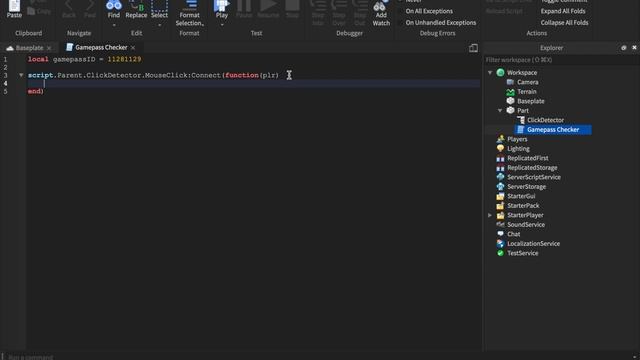Screen dimensions: 640x360
Task: Select the Chat service
Action: (x=513, y=234)
